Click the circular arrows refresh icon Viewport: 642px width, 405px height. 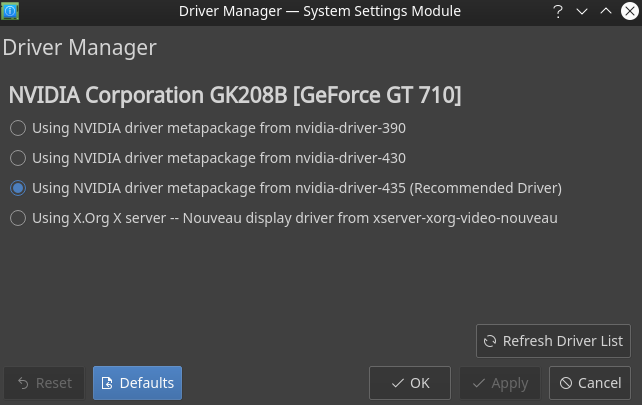pos(490,341)
